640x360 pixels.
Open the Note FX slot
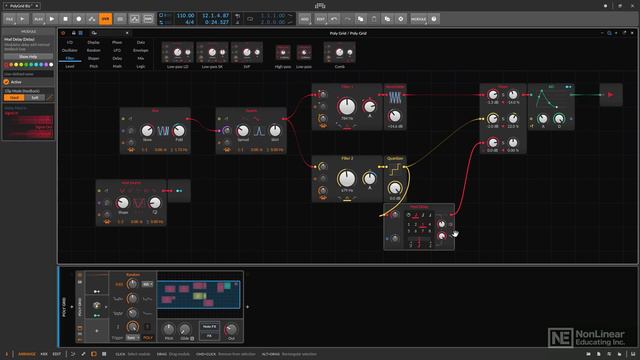point(209,327)
